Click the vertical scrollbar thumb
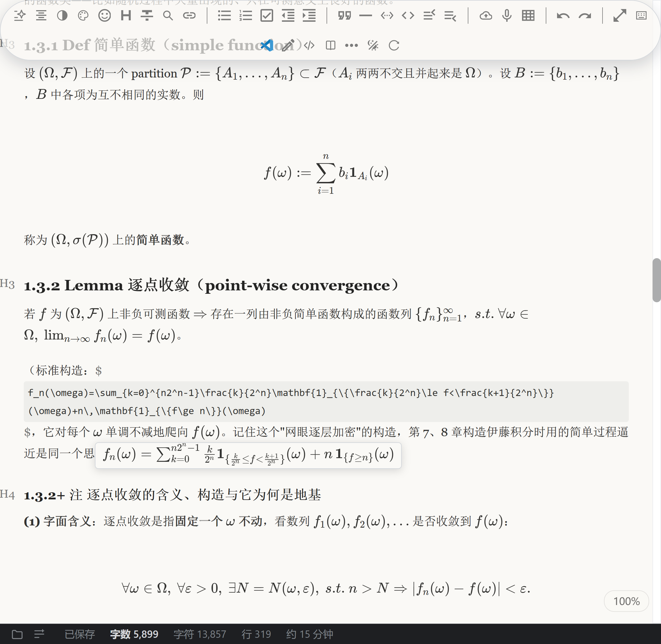The image size is (661, 644). coord(656,280)
